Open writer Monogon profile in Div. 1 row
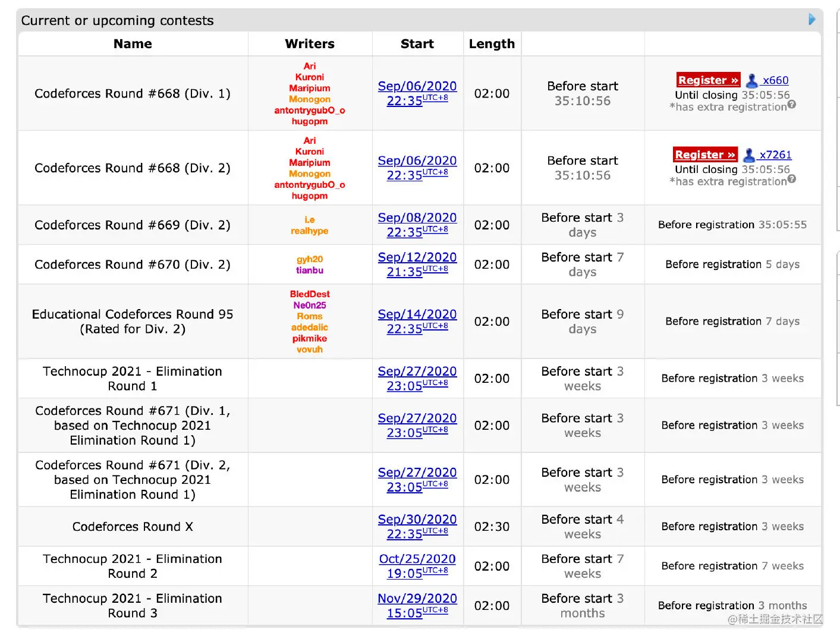This screenshot has width=840, height=642. pos(310,99)
